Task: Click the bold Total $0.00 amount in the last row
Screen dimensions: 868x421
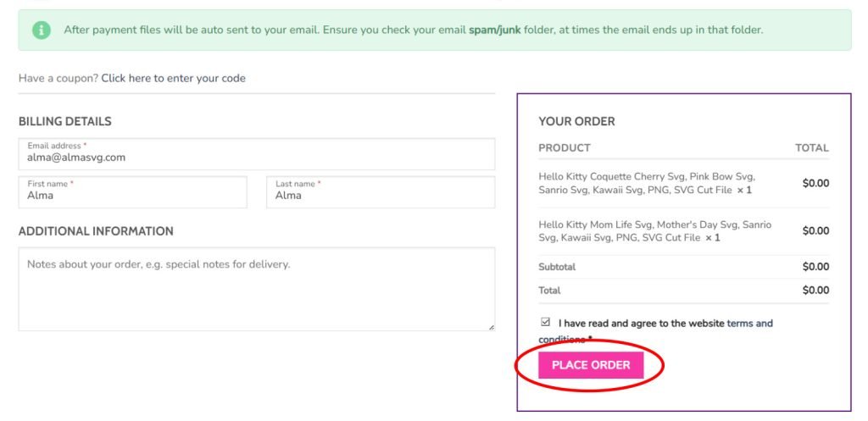Action: [x=815, y=290]
